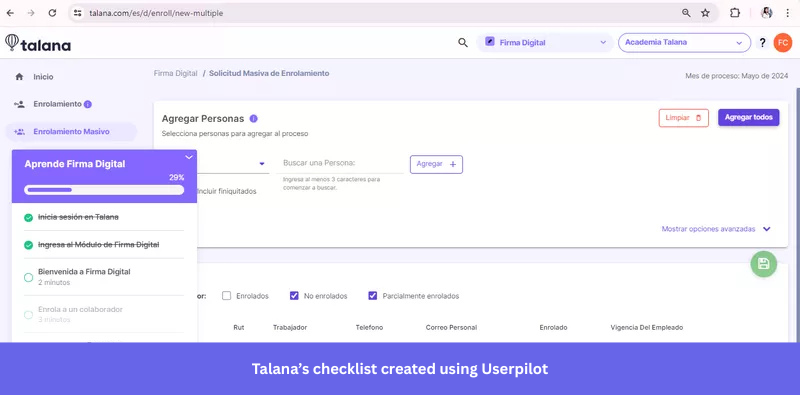Click the green floating save icon
Image resolution: width=800 pixels, height=395 pixels.
click(x=763, y=264)
